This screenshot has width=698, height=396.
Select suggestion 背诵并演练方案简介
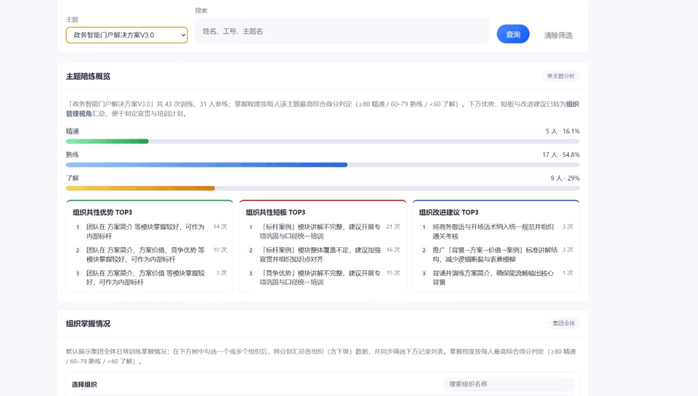click(x=496, y=278)
